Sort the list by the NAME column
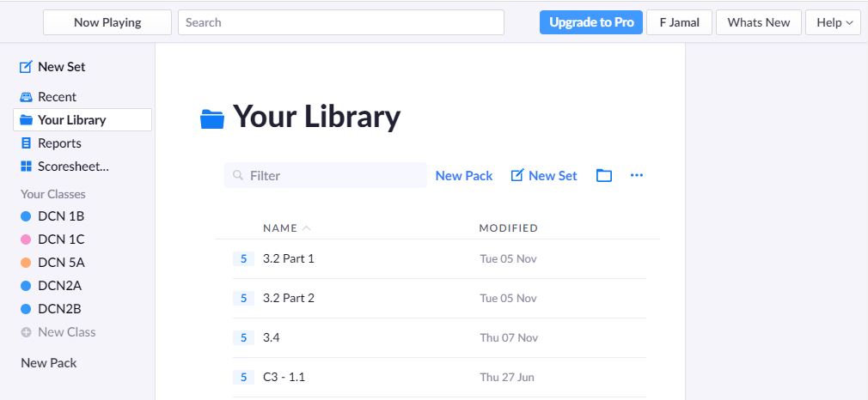The image size is (868, 400). pos(280,228)
